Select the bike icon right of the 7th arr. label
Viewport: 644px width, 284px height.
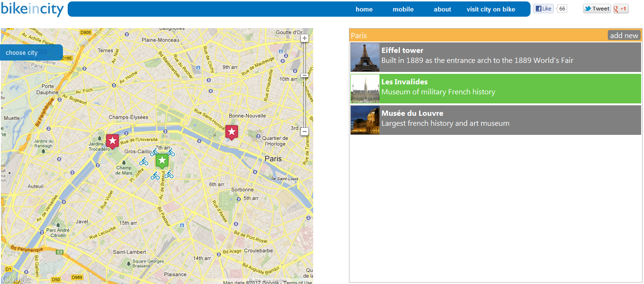click(x=171, y=152)
